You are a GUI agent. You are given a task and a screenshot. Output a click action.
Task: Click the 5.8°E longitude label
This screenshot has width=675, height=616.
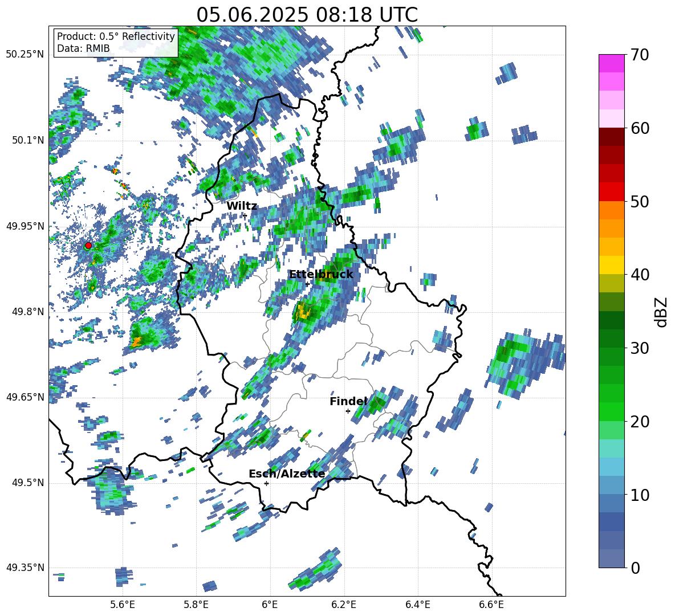pyautogui.click(x=196, y=605)
